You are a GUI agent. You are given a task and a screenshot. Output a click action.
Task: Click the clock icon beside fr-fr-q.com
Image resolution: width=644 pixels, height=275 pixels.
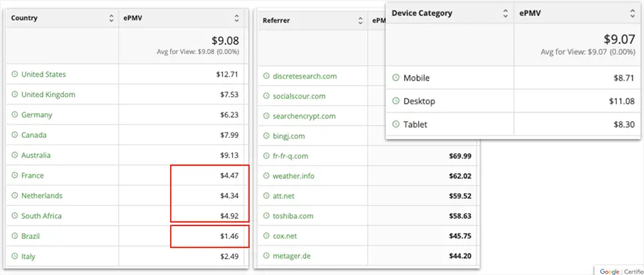pos(266,156)
